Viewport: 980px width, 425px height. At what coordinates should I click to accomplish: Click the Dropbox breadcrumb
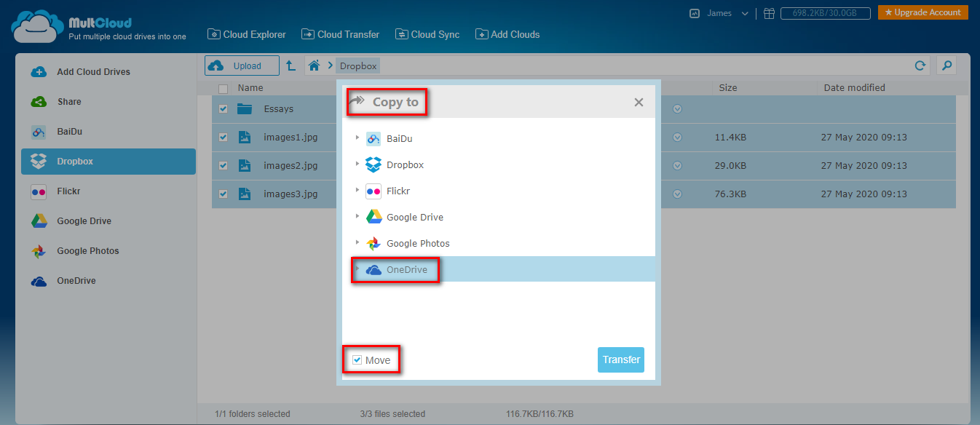point(358,65)
